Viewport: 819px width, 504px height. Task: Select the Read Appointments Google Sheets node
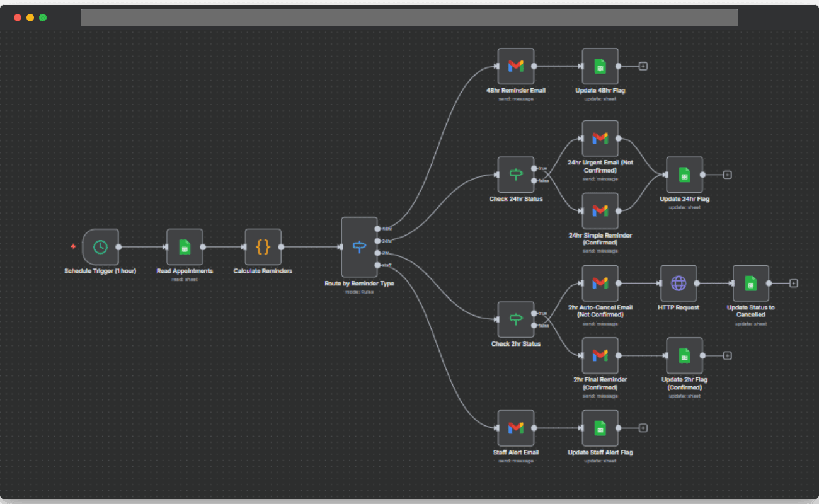point(185,247)
